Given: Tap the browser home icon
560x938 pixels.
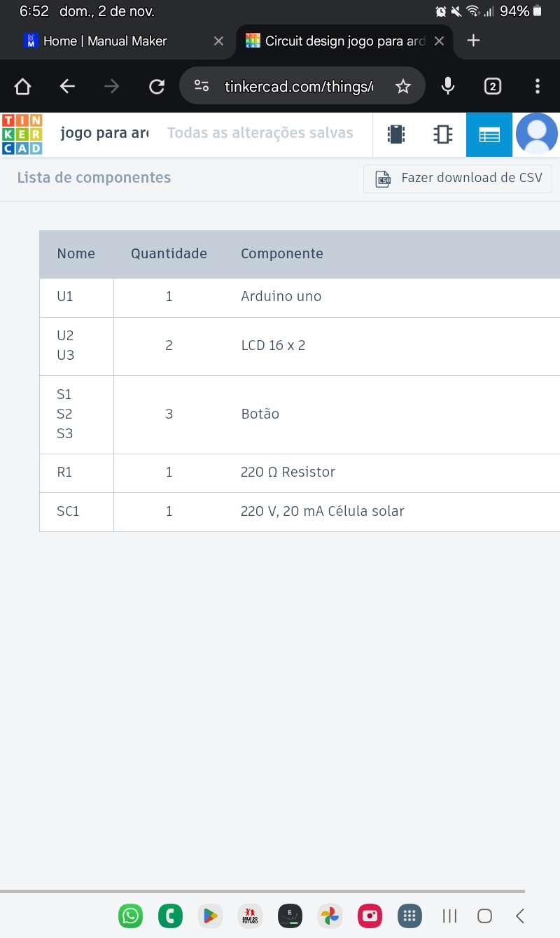Looking at the screenshot, I should (22, 86).
